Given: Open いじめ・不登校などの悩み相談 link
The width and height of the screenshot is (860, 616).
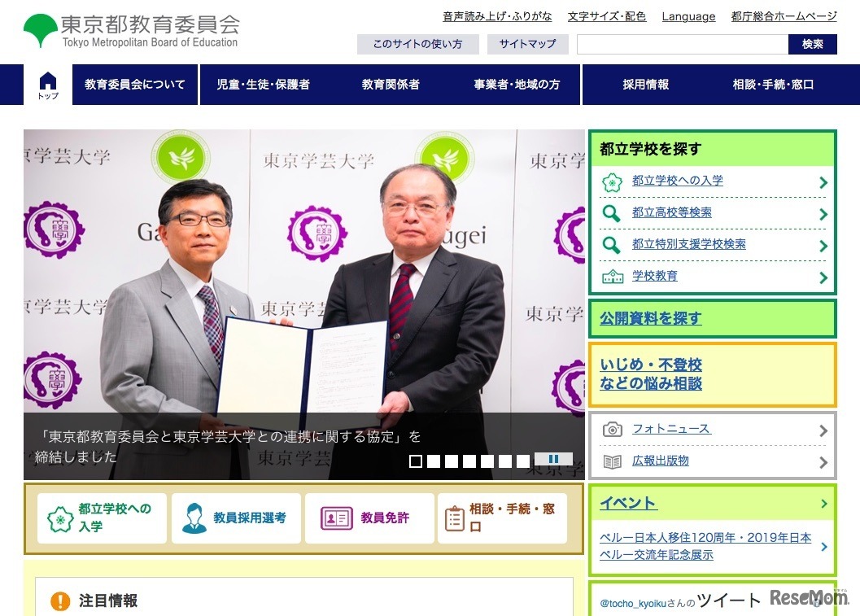Looking at the screenshot, I should 651,374.
